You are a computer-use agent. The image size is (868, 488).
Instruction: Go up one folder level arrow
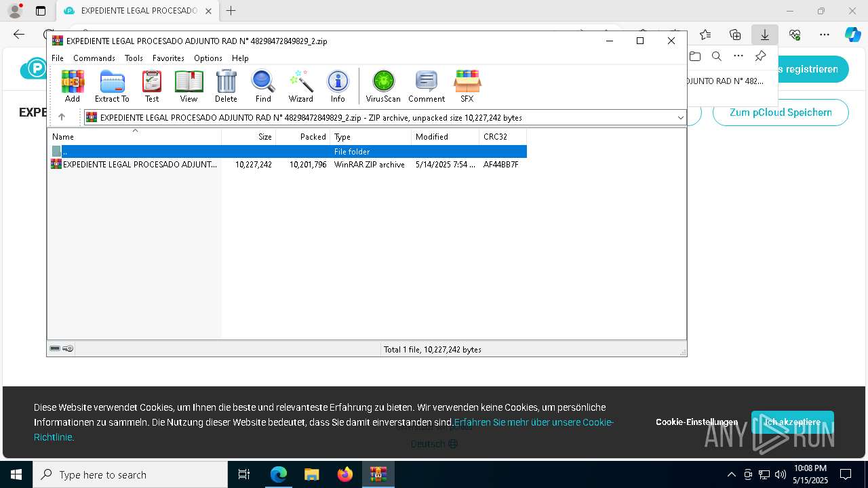[x=62, y=117]
